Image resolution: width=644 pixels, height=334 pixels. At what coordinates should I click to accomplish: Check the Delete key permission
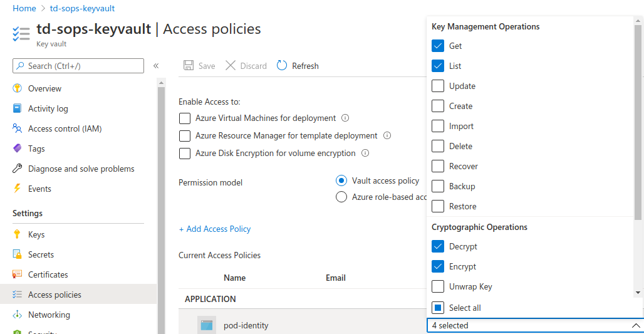point(438,146)
